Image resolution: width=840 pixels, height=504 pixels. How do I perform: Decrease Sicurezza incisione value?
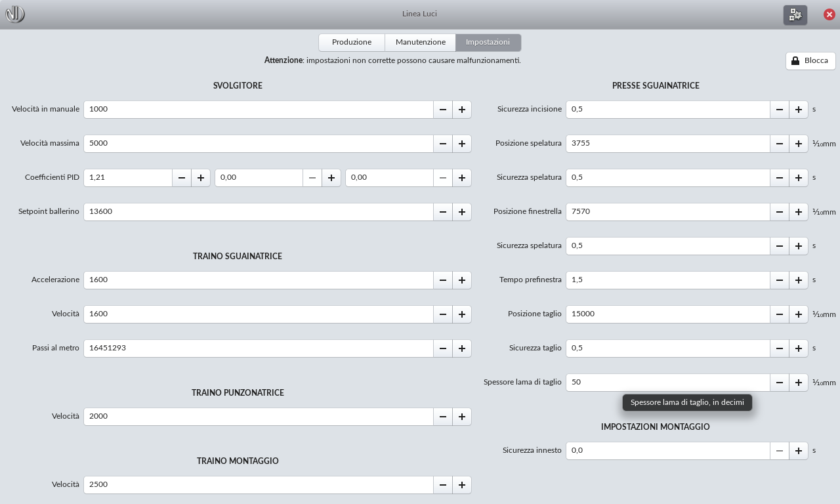pos(780,110)
